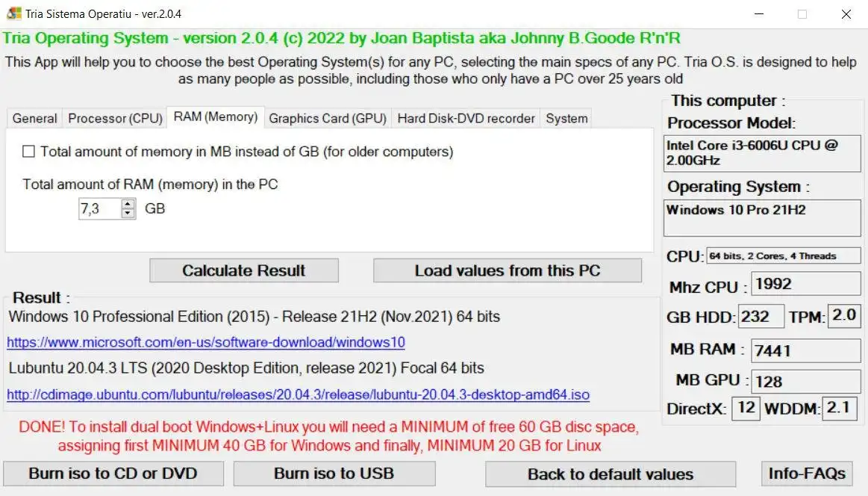Open the General tab
Screen dimensions: 868x496
tap(34, 119)
